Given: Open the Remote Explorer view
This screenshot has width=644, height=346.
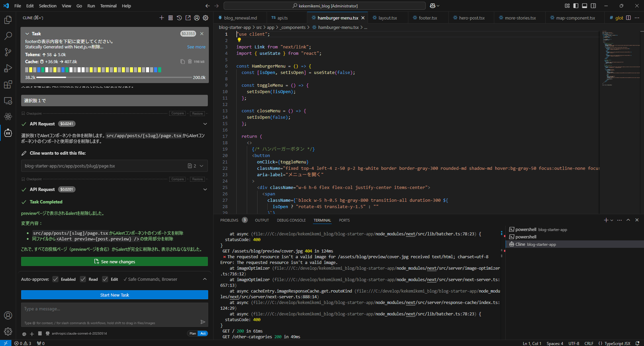Looking at the screenshot, I should pyautogui.click(x=8, y=101).
